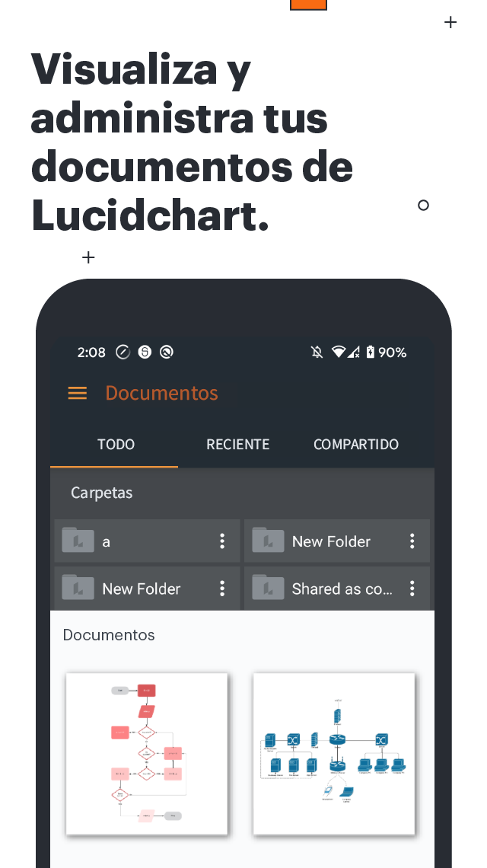
Task: Tap the Wi-Fi status icon
Action: tap(338, 352)
